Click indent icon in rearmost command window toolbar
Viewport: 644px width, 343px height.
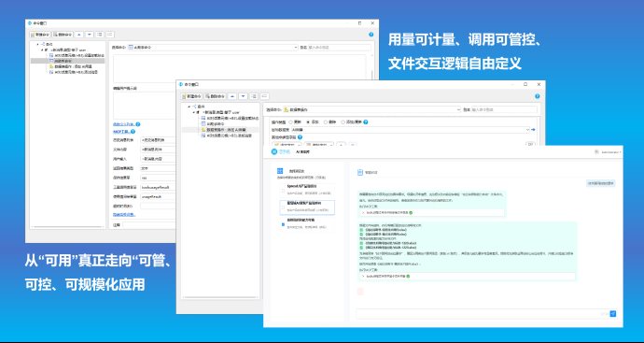coord(99,35)
